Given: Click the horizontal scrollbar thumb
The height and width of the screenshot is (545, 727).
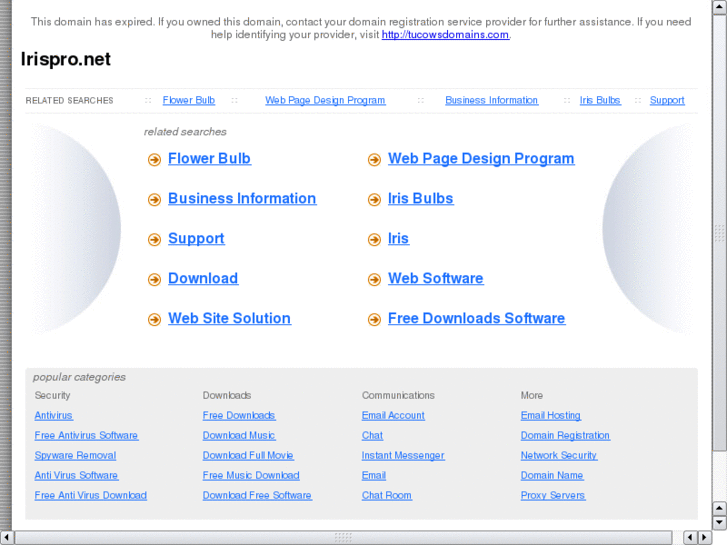Looking at the screenshot, I should 343,537.
